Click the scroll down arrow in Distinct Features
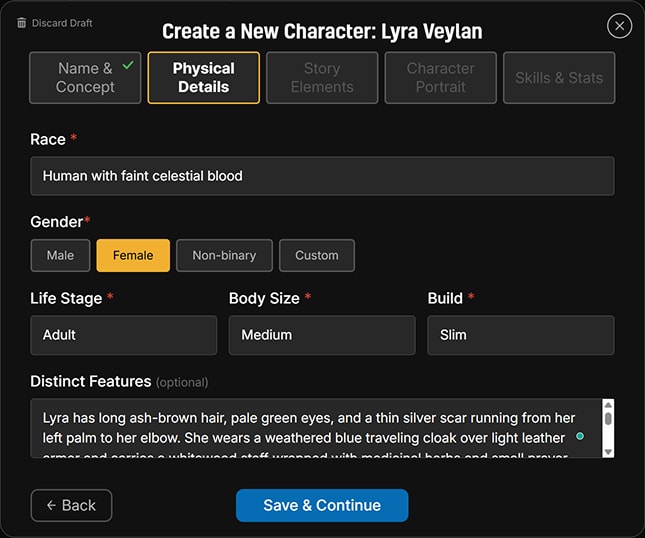This screenshot has width=645, height=538. tap(608, 452)
